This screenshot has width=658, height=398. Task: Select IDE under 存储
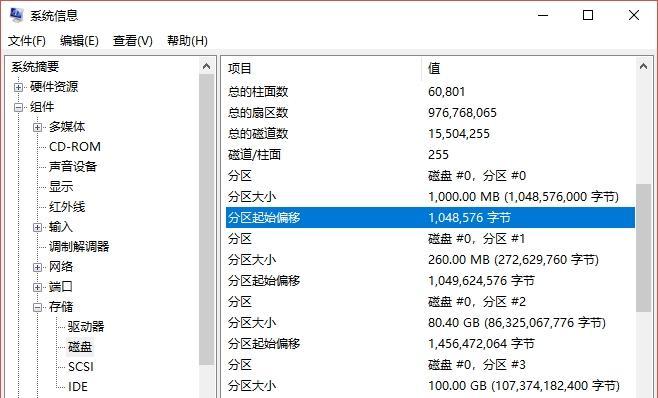(x=78, y=387)
